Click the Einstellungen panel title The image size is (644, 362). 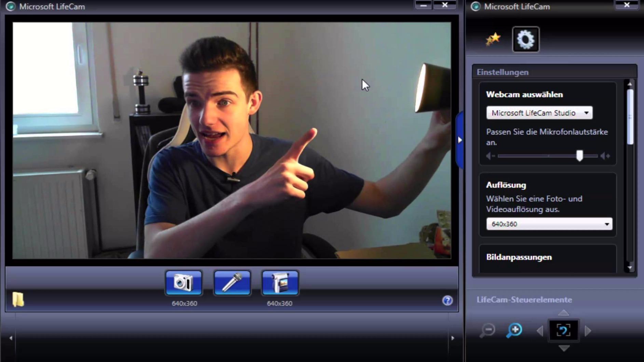click(x=503, y=72)
